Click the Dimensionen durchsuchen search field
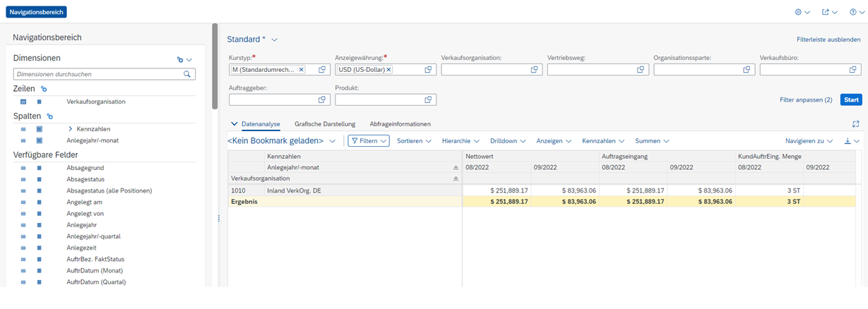This screenshot has width=868, height=309. tap(97, 74)
